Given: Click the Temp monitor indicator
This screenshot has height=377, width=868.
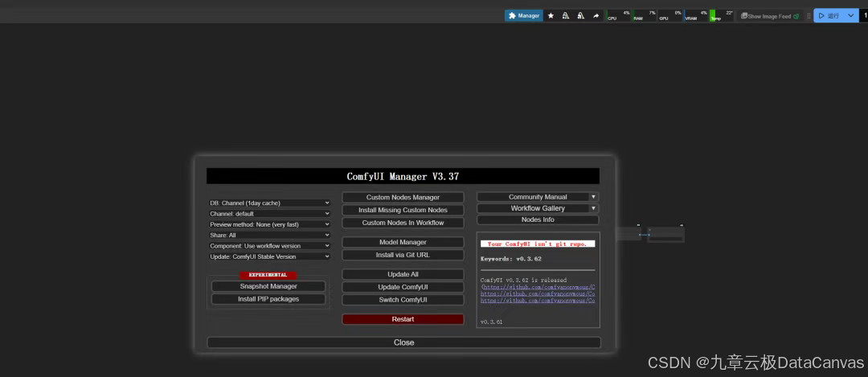Looking at the screenshot, I should [721, 15].
